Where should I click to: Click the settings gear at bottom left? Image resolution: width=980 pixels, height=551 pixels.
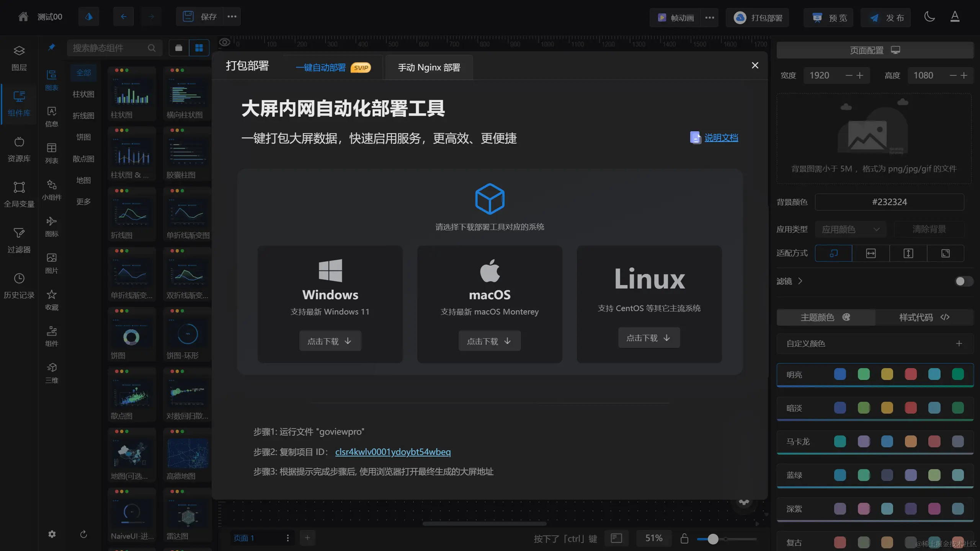pos(52,534)
